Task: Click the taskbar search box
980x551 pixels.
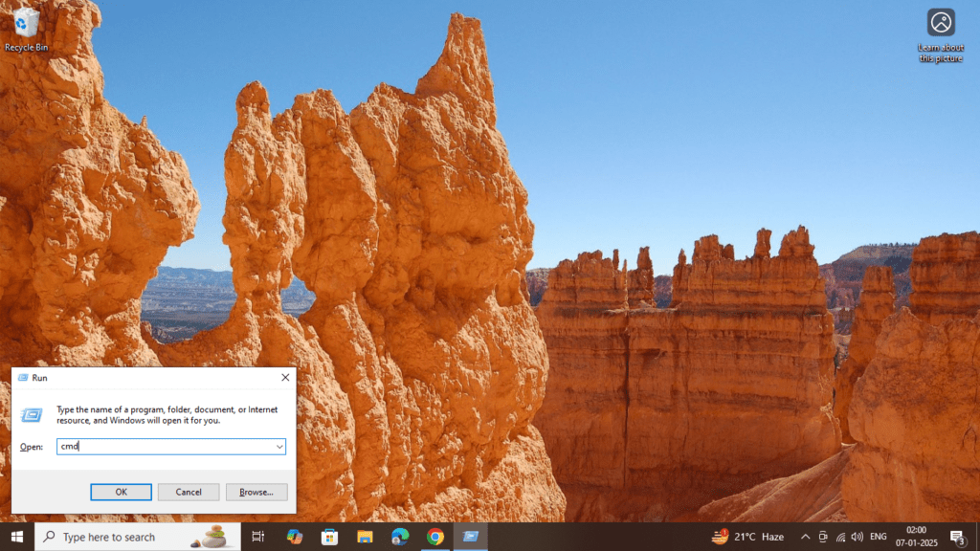Action: [x=138, y=537]
